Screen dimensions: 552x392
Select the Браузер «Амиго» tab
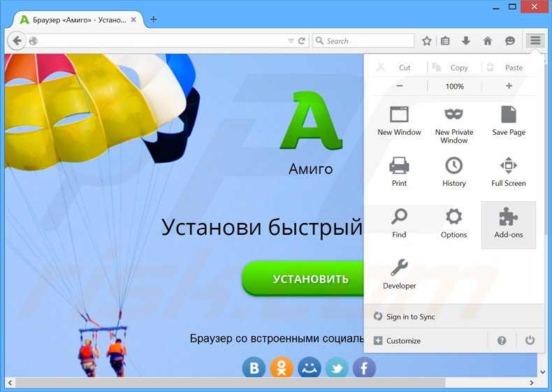tap(78, 20)
